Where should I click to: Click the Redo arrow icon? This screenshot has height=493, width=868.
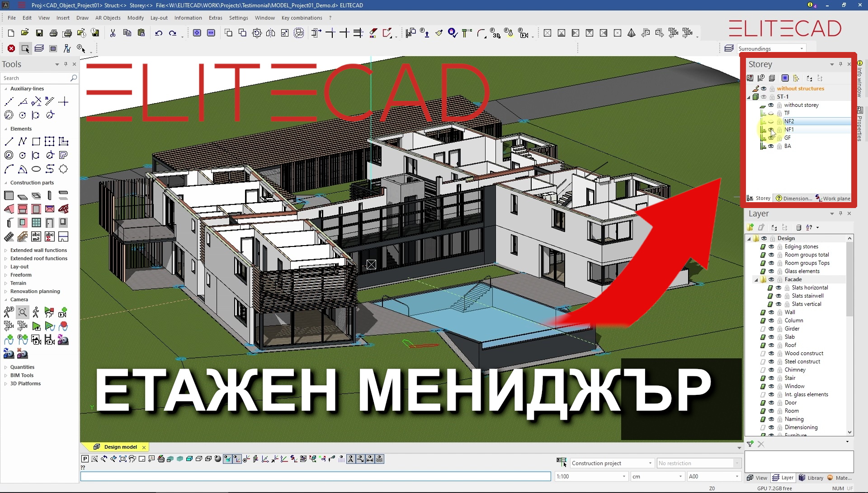coord(173,33)
